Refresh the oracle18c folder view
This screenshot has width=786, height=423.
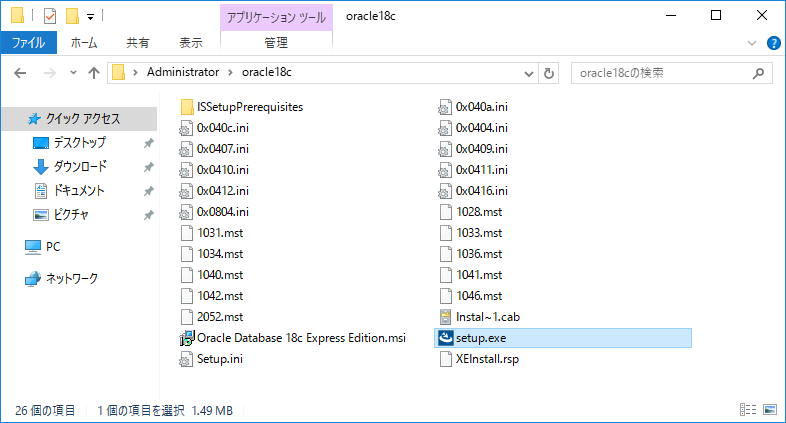point(549,73)
